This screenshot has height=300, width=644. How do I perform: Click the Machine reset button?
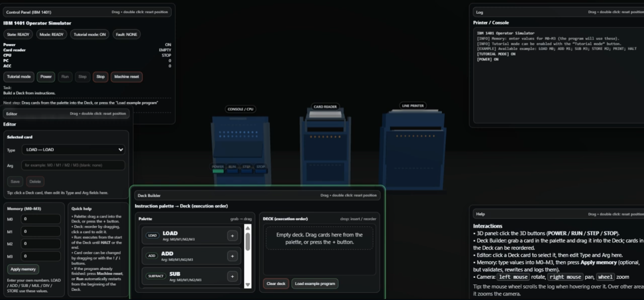pos(126,76)
